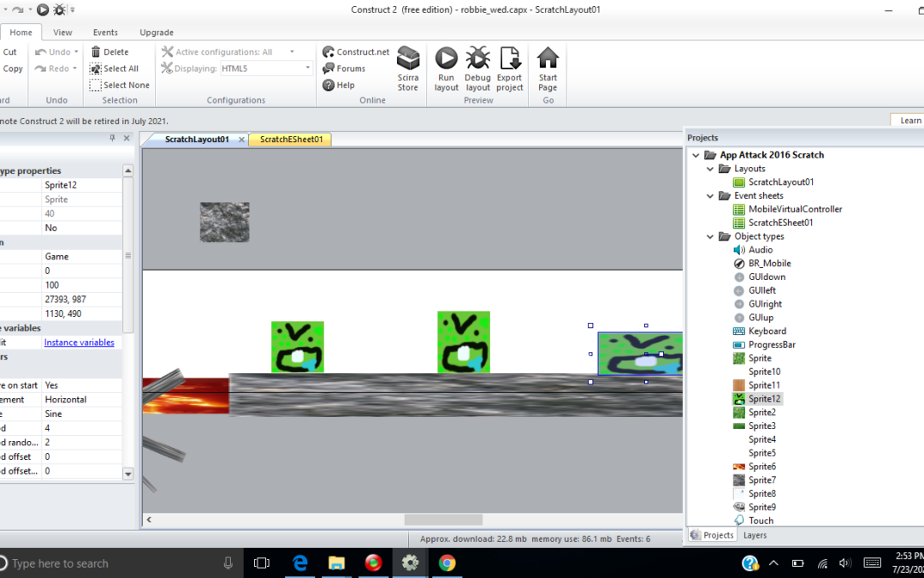Click the Export project icon
Screen dimensions: 924x578
pos(510,59)
